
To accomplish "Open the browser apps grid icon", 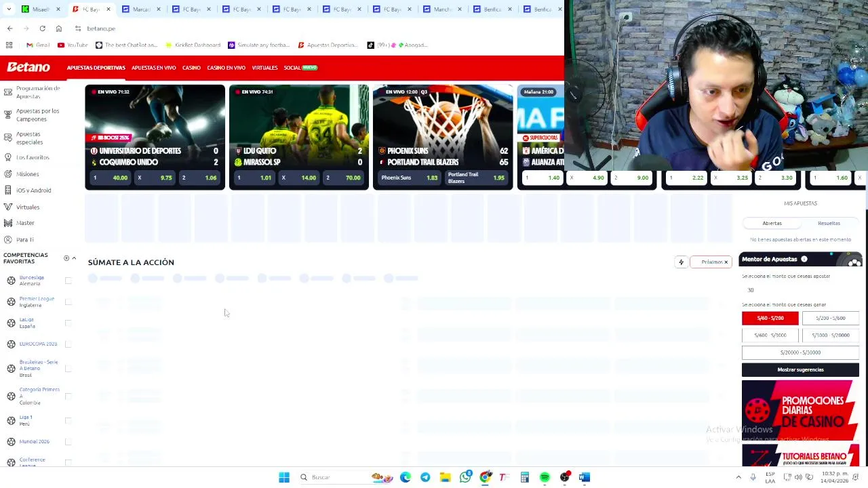I will [9, 45].
